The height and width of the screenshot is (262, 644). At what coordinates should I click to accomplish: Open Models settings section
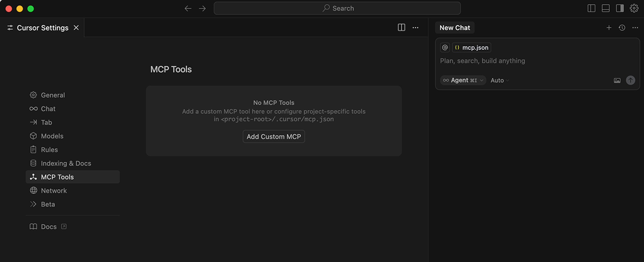pyautogui.click(x=72, y=136)
